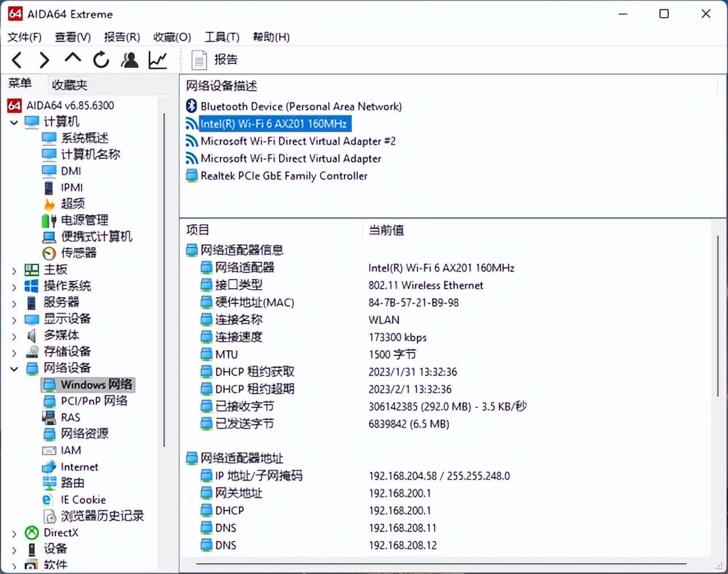Viewport: 728px width, 574px height.
Task: Open the graph chart toolbar icon
Action: click(x=158, y=60)
